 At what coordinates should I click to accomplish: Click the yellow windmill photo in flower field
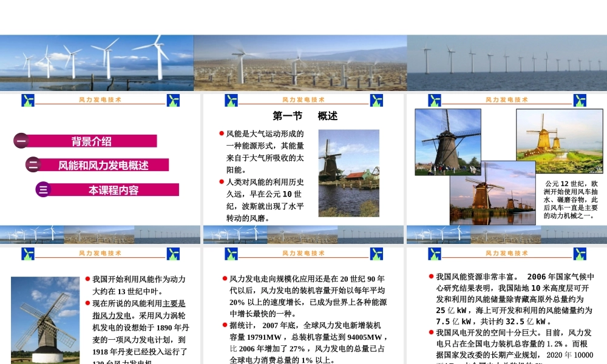pos(559,141)
